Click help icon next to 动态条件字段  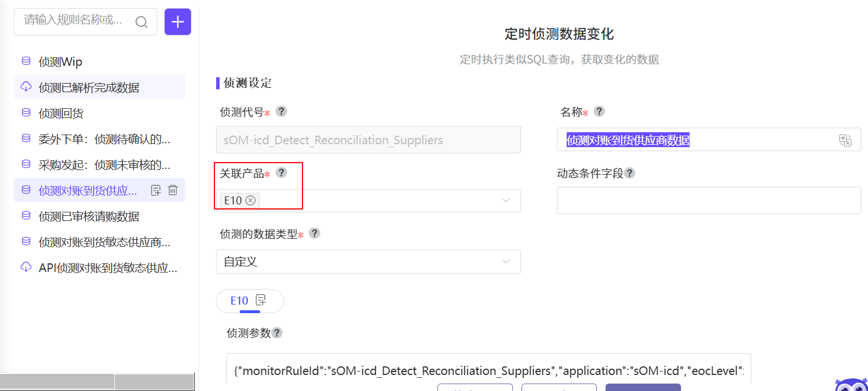coord(630,173)
